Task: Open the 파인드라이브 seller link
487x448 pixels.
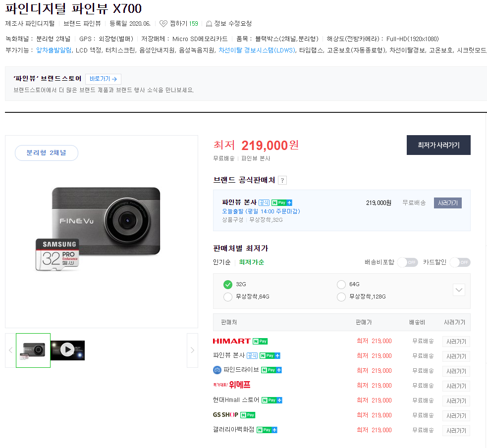Action: coord(241,370)
